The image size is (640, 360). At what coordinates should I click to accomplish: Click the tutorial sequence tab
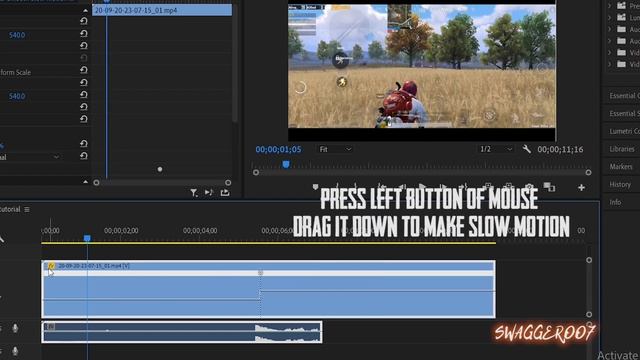click(10, 209)
